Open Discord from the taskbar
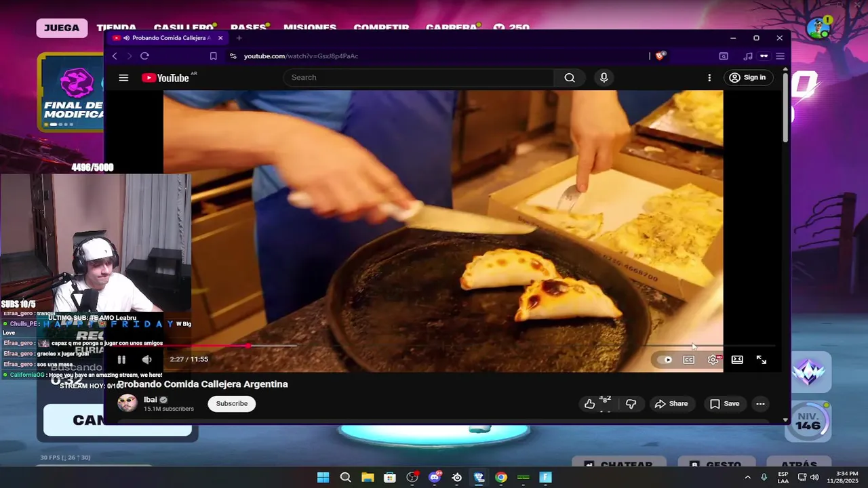 coord(435,477)
